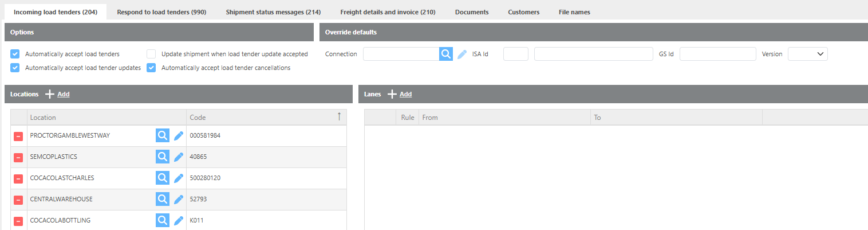Open lookup for the COCACOLABOTTLING location
This screenshot has height=230, width=868.
click(x=163, y=220)
